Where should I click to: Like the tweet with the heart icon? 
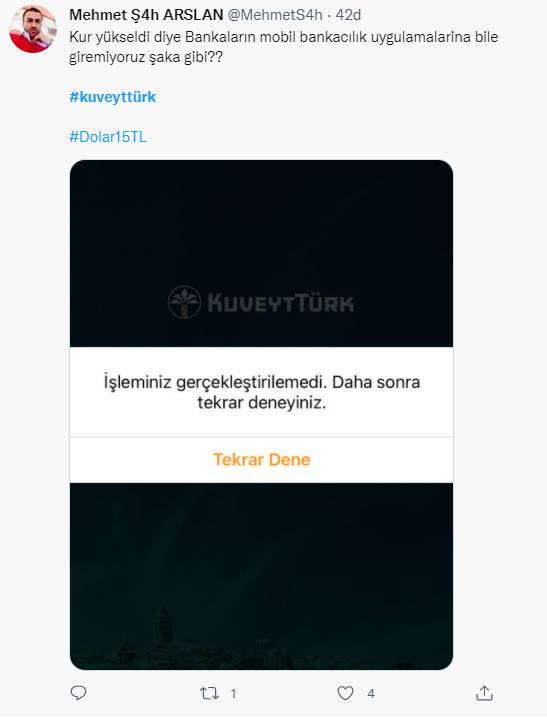click(345, 693)
